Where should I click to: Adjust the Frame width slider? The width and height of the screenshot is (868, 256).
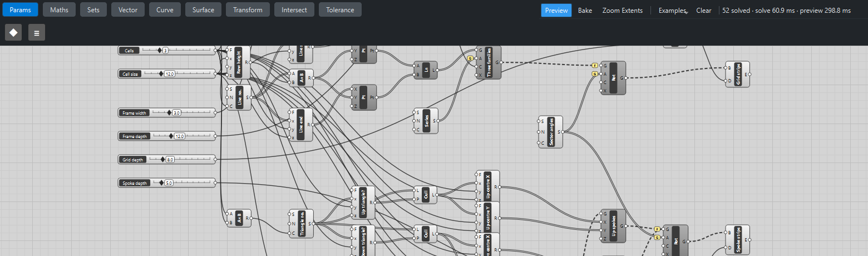[x=166, y=112]
